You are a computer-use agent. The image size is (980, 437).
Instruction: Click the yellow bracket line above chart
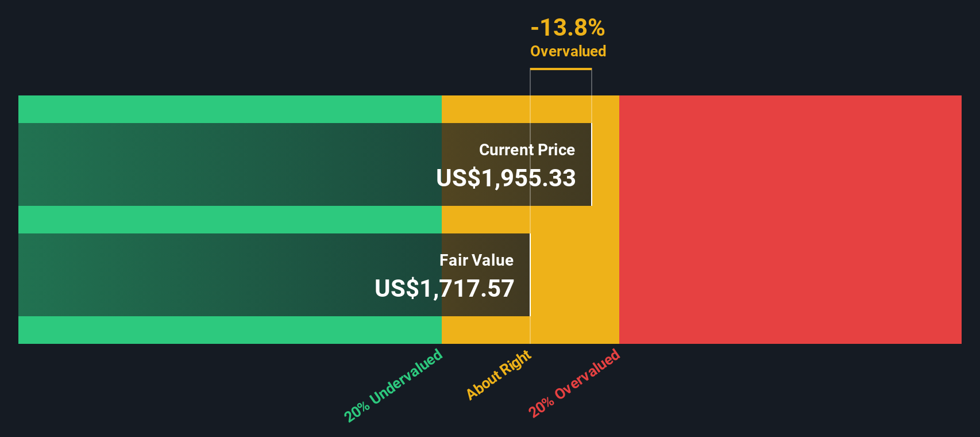[561, 69]
